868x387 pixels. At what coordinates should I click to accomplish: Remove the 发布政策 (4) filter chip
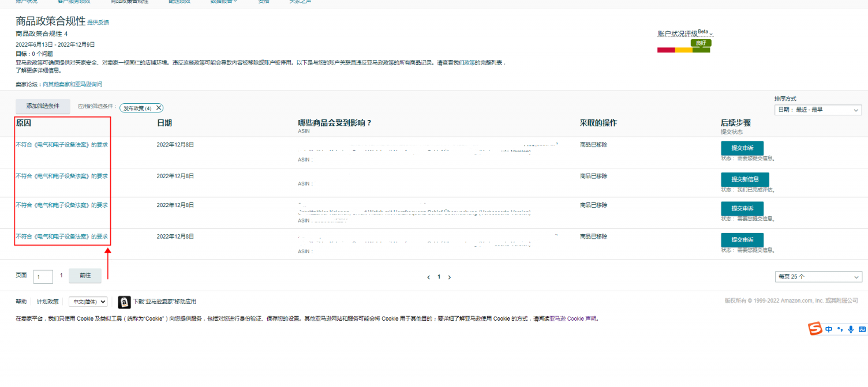tap(159, 108)
